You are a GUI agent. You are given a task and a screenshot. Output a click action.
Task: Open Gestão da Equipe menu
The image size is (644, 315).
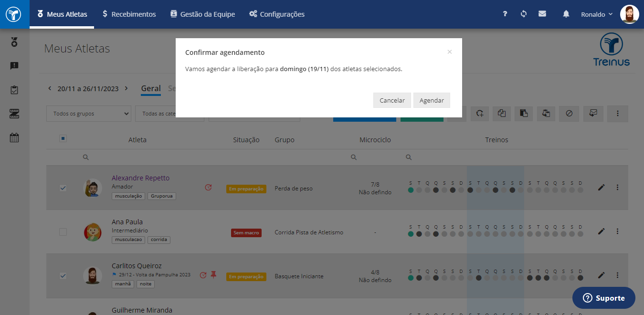click(x=202, y=14)
